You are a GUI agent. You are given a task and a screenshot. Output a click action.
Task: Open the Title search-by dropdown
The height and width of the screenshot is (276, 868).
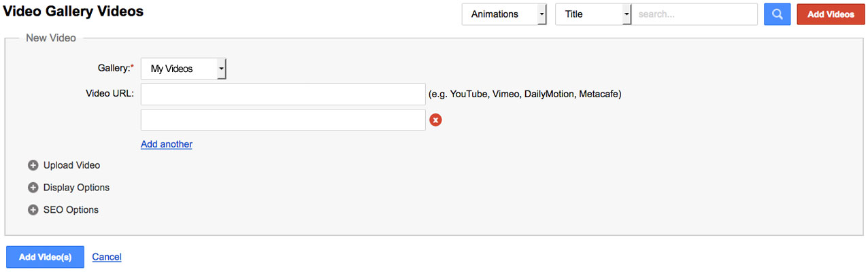tap(593, 14)
